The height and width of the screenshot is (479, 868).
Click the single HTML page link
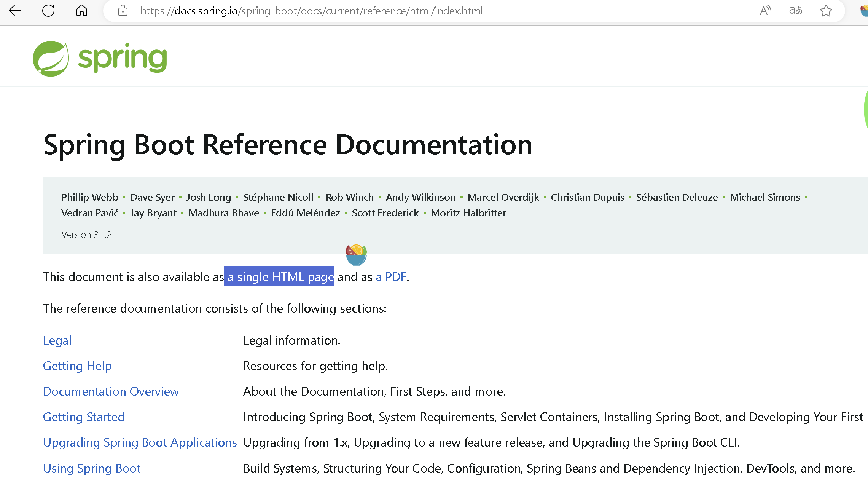pos(280,276)
